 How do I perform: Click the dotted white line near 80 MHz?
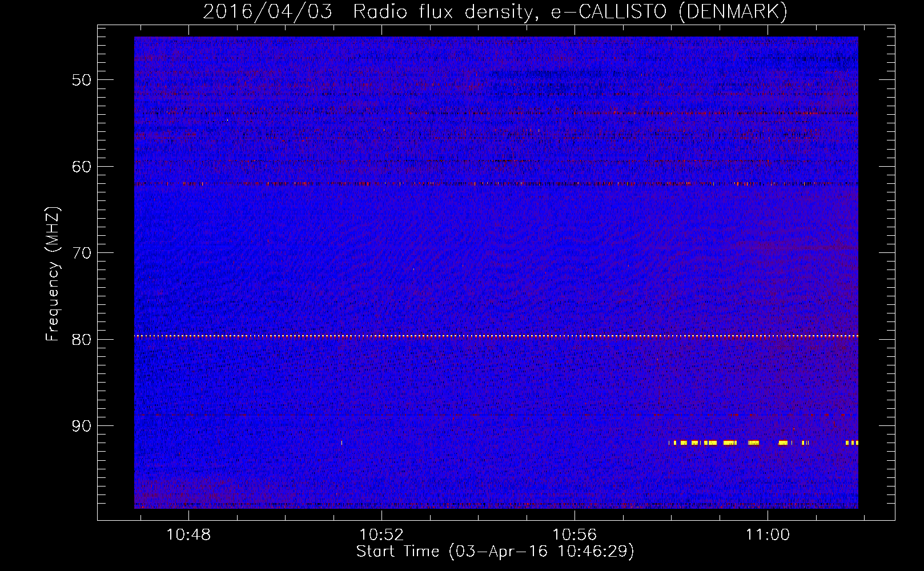pos(496,336)
